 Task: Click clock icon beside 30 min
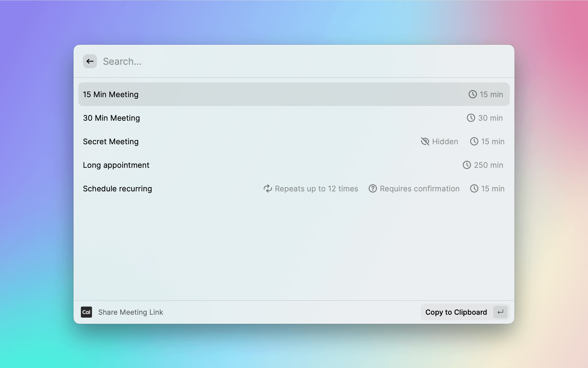click(471, 118)
